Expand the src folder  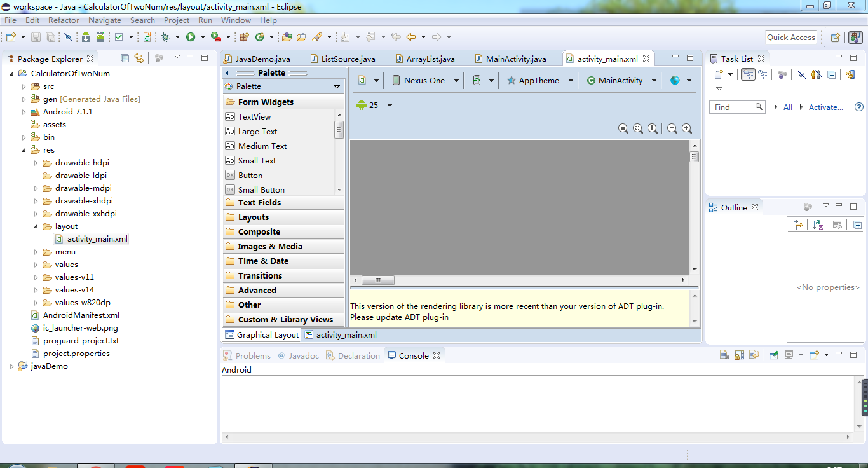click(24, 86)
